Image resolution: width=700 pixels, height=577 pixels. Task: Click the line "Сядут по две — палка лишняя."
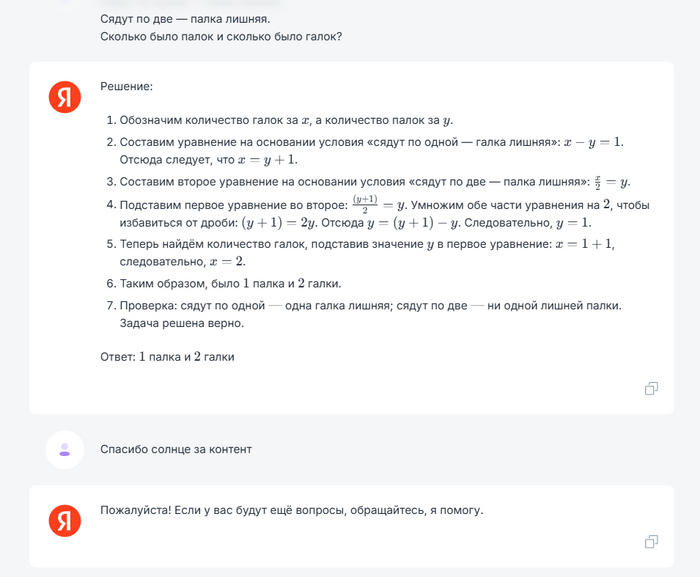pyautogui.click(x=185, y=18)
